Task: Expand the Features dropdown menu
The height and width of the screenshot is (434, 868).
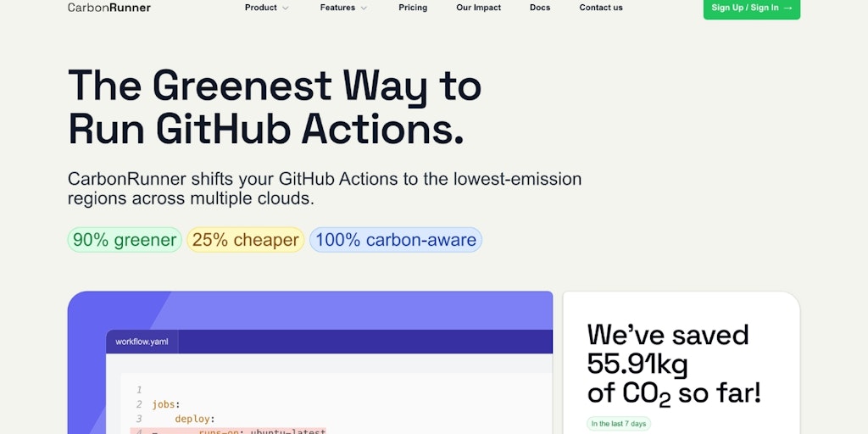Action: tap(344, 8)
